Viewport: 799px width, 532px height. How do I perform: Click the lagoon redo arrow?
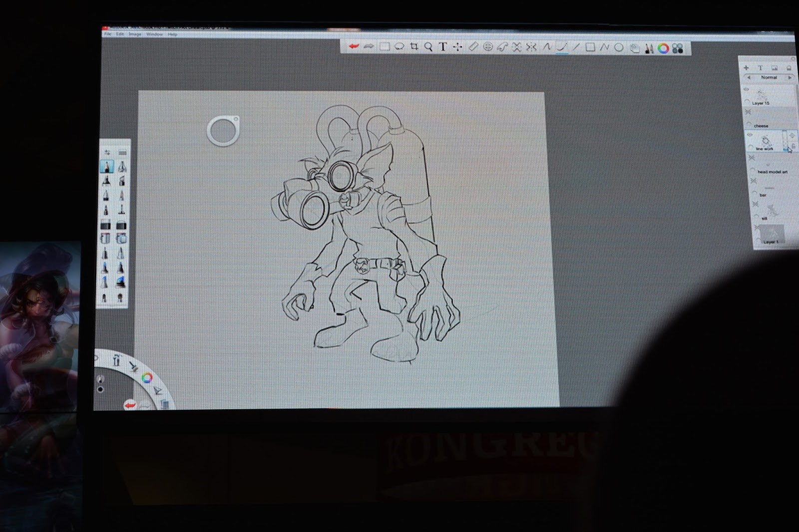coord(145,405)
